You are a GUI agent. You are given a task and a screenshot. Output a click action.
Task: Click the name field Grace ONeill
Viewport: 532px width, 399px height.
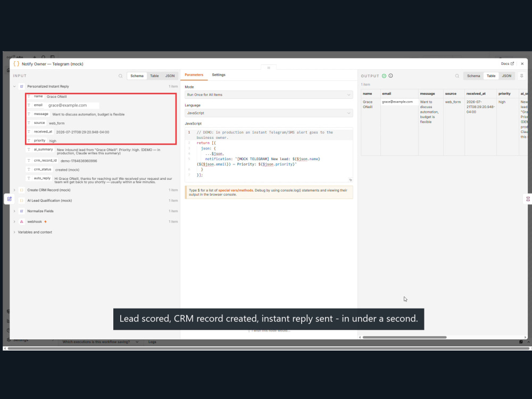pyautogui.click(x=47, y=97)
